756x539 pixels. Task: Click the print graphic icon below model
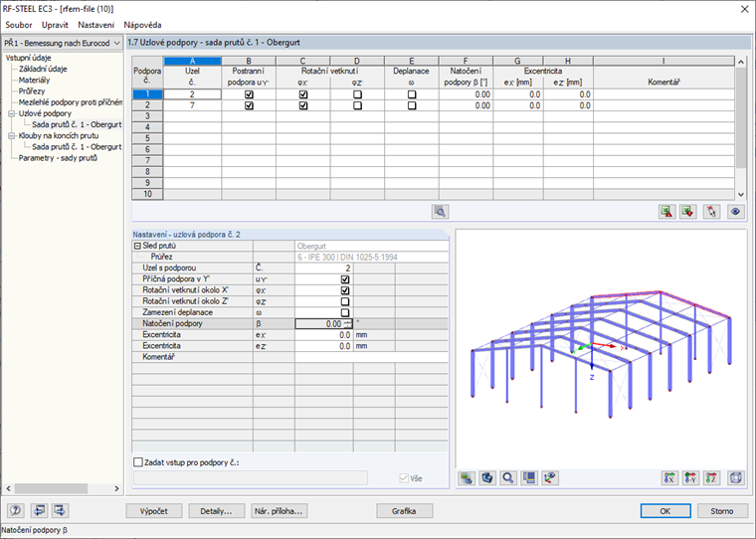[x=467, y=477]
